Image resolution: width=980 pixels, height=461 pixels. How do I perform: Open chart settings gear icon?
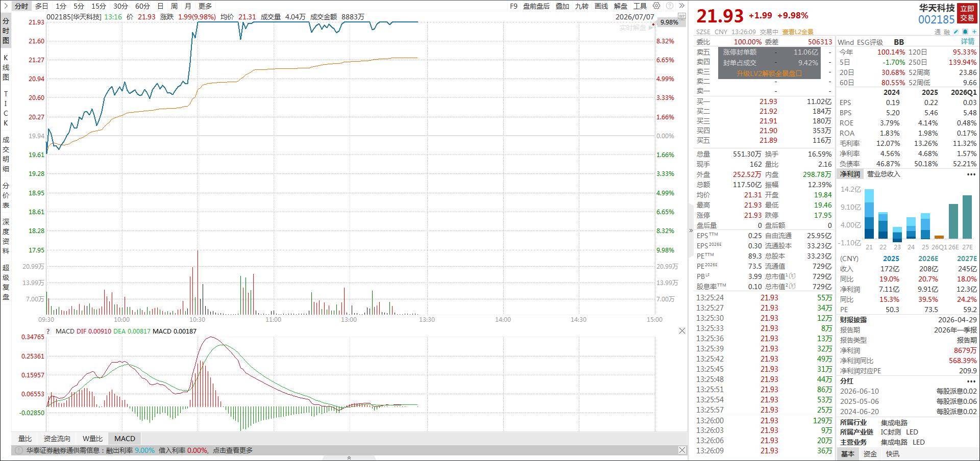click(656, 6)
